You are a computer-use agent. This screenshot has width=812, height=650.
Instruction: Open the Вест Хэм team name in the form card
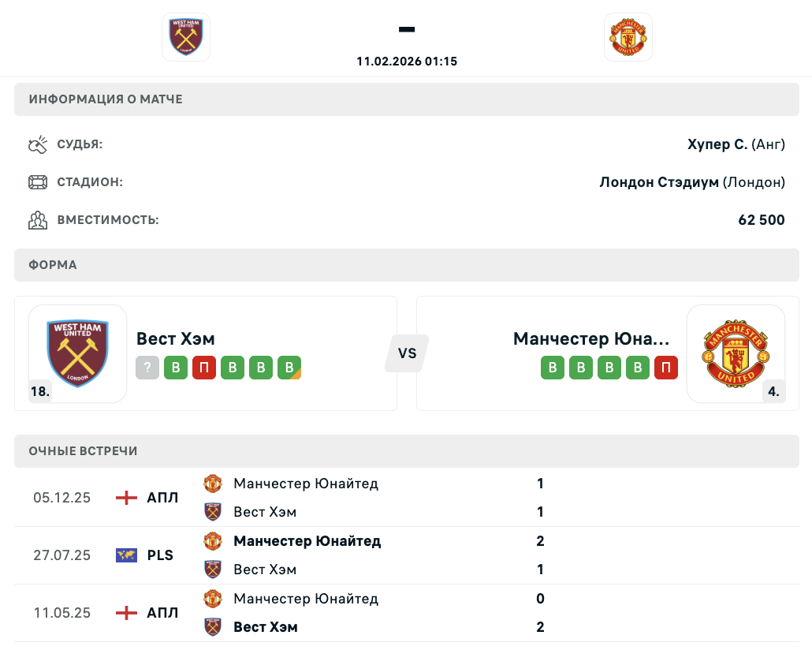point(176,338)
